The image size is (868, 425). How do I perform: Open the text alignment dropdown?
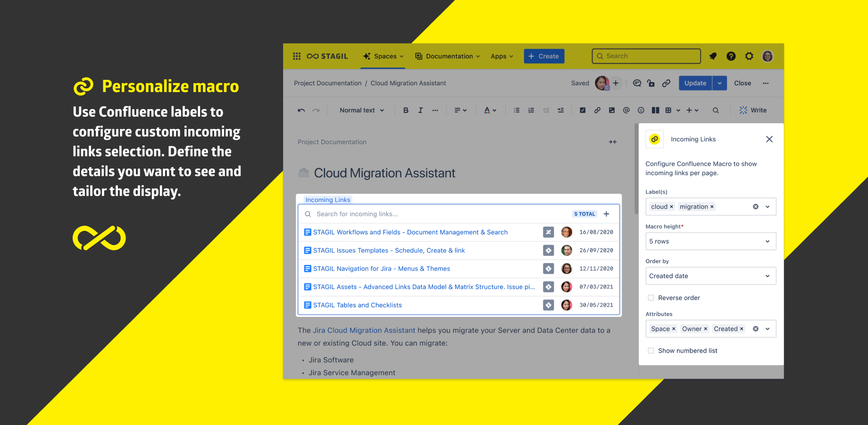460,110
